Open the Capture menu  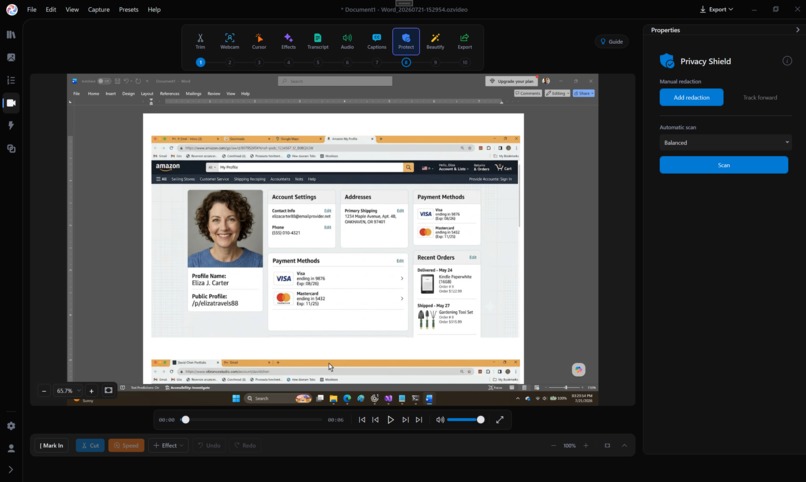[99, 9]
